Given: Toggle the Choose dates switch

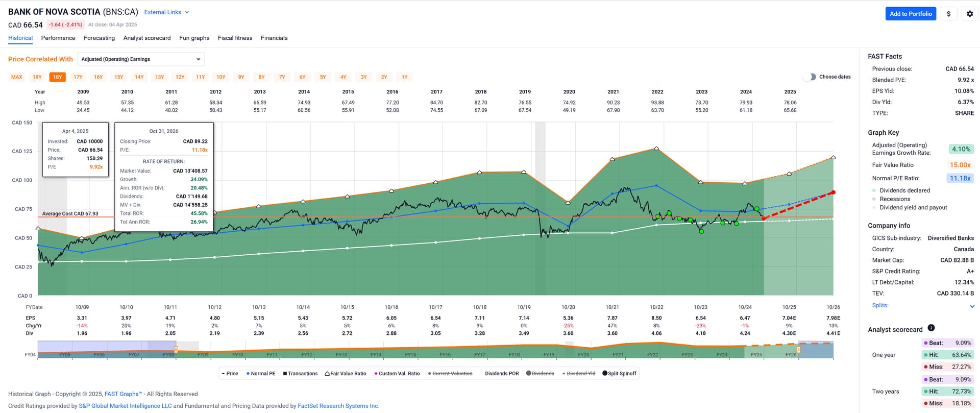Looking at the screenshot, I should 810,77.
